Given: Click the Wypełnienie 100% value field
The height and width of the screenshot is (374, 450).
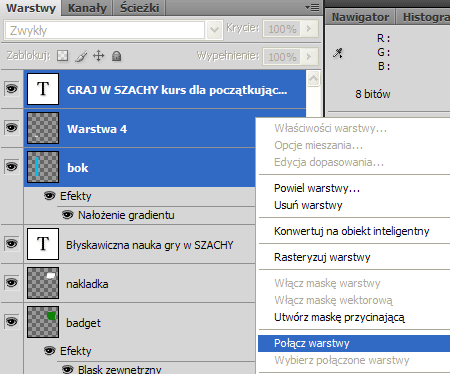Looking at the screenshot, I should pos(282,57).
